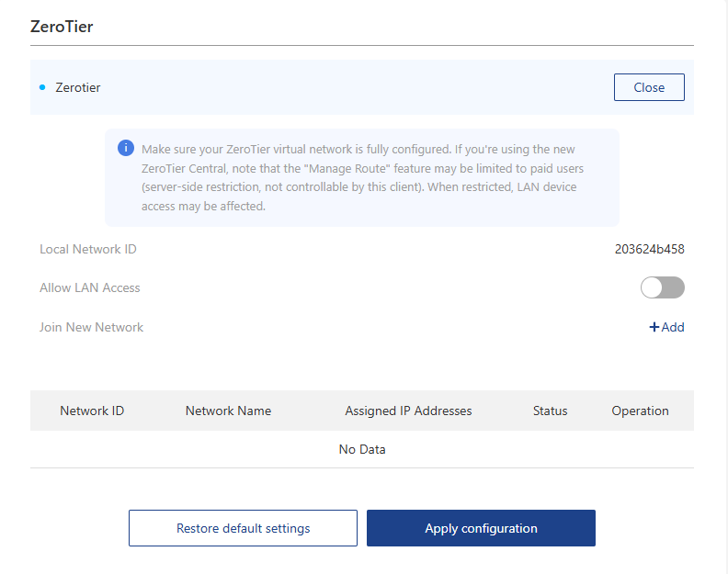Click the Assigned IP Addresses column header
Screen dimensions: 728x574
[408, 411]
